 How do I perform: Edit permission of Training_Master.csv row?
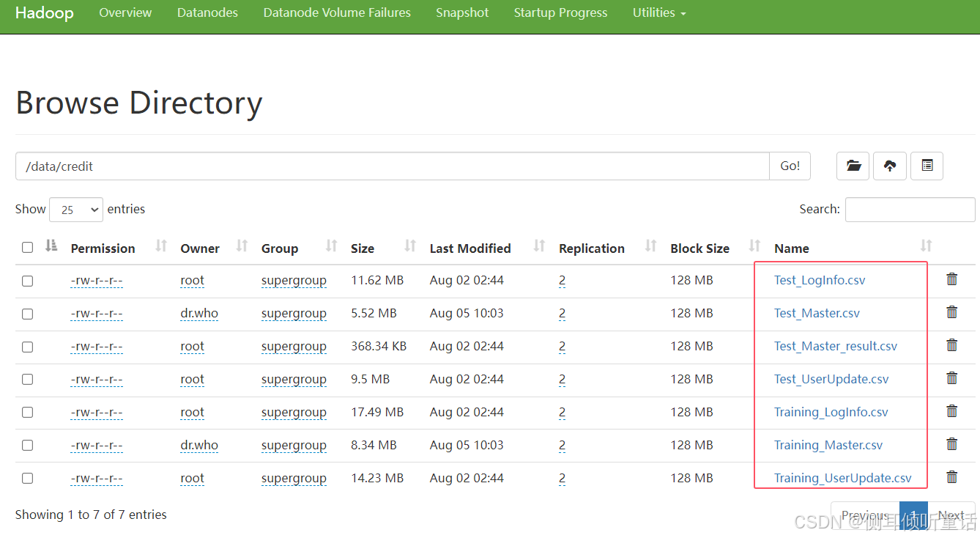(x=97, y=446)
